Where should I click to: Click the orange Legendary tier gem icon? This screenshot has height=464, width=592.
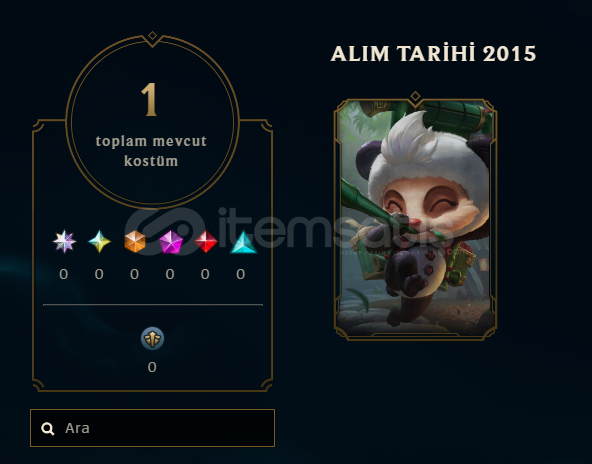(x=135, y=242)
